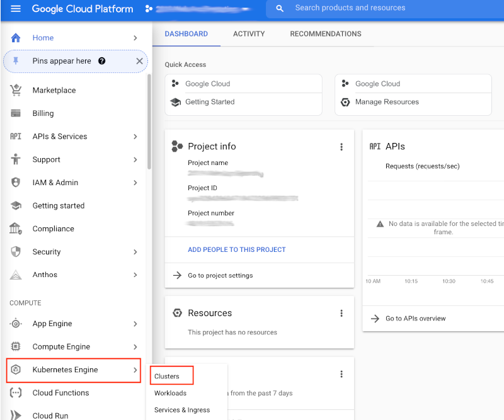Switch to the ACTIVITY tab
Viewport: 504px width, 420px height.
pyautogui.click(x=249, y=34)
